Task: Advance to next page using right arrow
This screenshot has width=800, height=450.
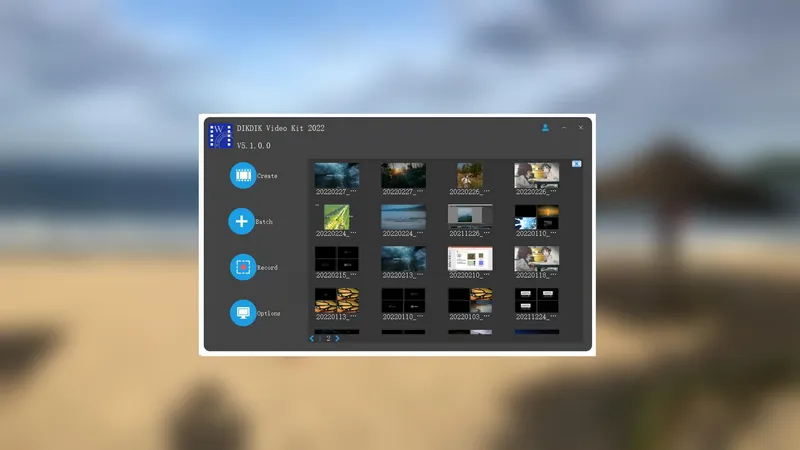Action: [x=338, y=339]
